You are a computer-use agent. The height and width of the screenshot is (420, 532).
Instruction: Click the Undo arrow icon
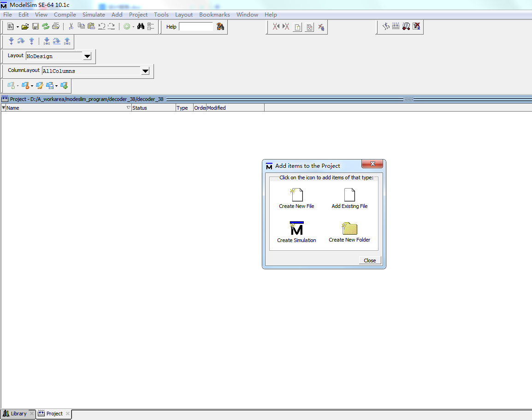[101, 26]
